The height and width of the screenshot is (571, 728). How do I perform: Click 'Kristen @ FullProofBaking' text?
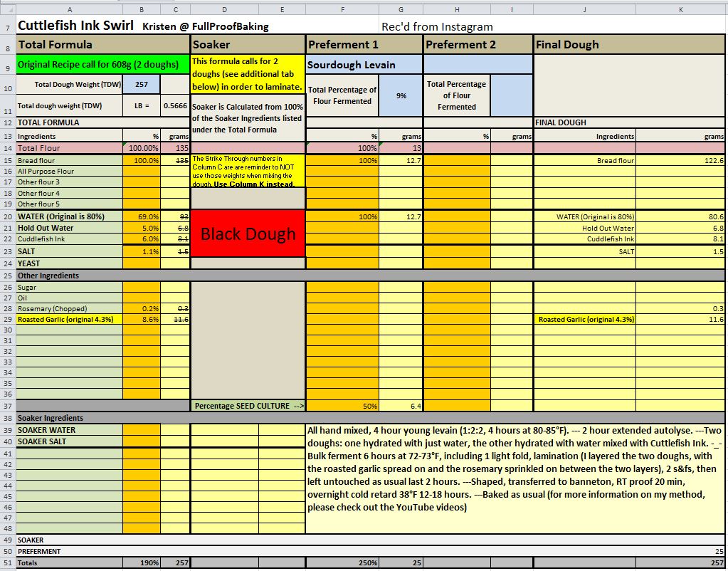(205, 27)
